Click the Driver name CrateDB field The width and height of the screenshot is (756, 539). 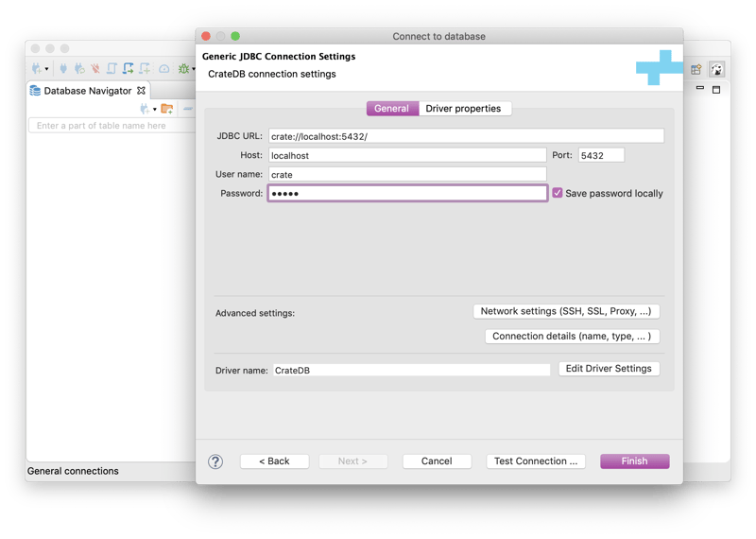pyautogui.click(x=411, y=370)
